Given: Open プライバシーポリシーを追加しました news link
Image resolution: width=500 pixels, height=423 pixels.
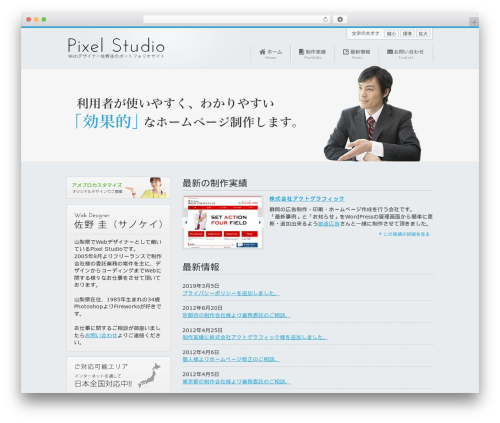Looking at the screenshot, I should pos(231,293).
